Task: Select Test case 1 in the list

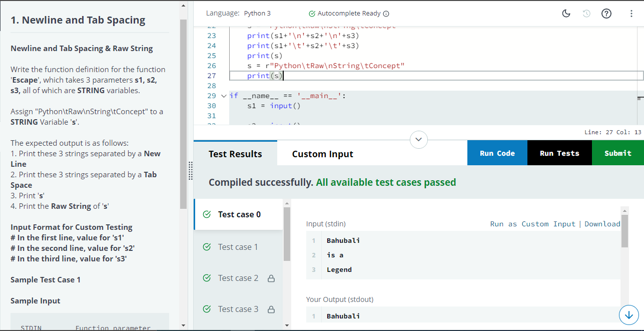Action: pyautogui.click(x=238, y=247)
